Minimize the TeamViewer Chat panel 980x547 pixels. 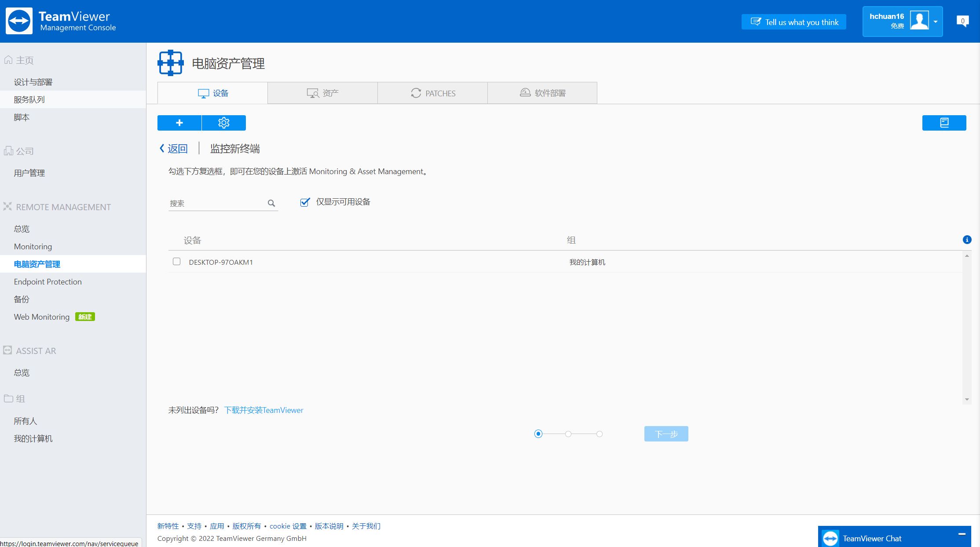tap(962, 534)
